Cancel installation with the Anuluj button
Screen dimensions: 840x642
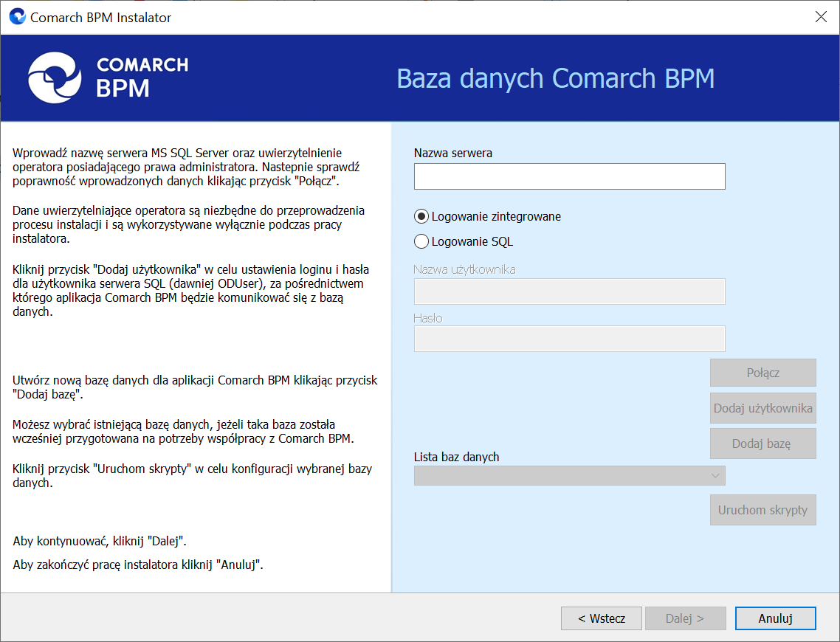point(775,618)
